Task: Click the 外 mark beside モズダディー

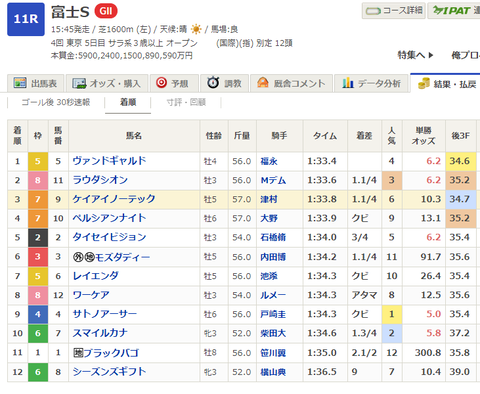Action: click(x=78, y=257)
